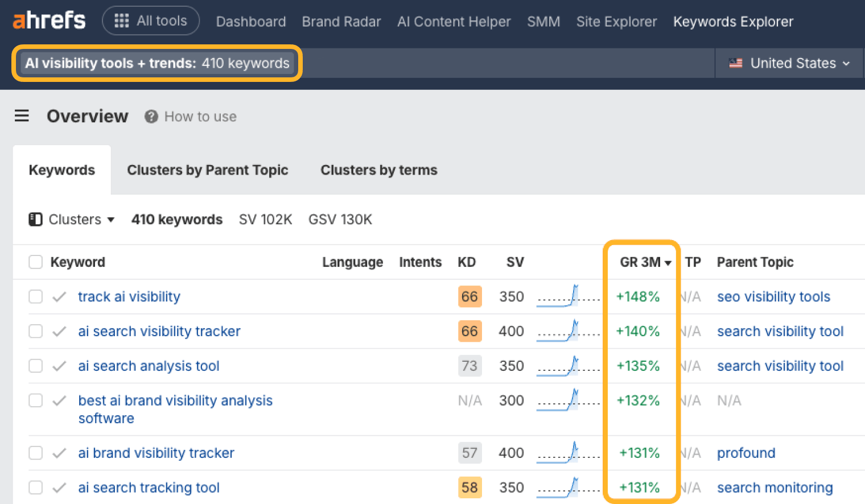Viewport: 865px width, 504px height.
Task: Click the trend sparkline for ai search tracking tool
Action: [568, 487]
